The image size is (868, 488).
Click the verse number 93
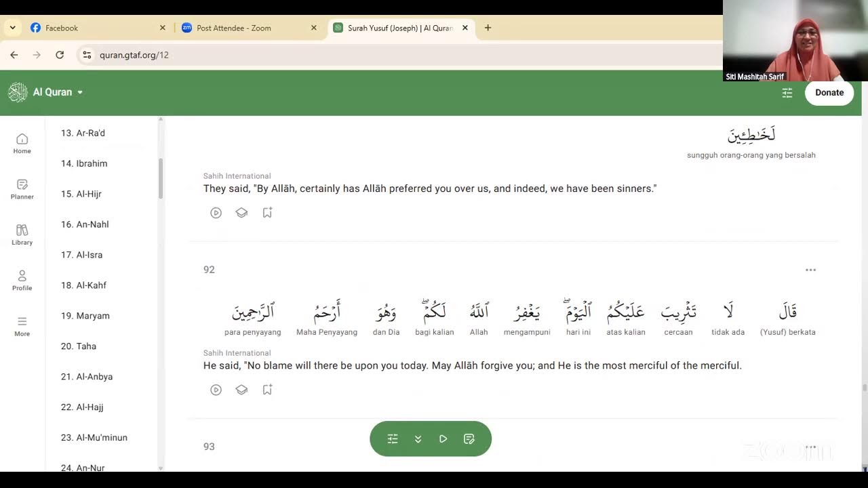coord(209,447)
